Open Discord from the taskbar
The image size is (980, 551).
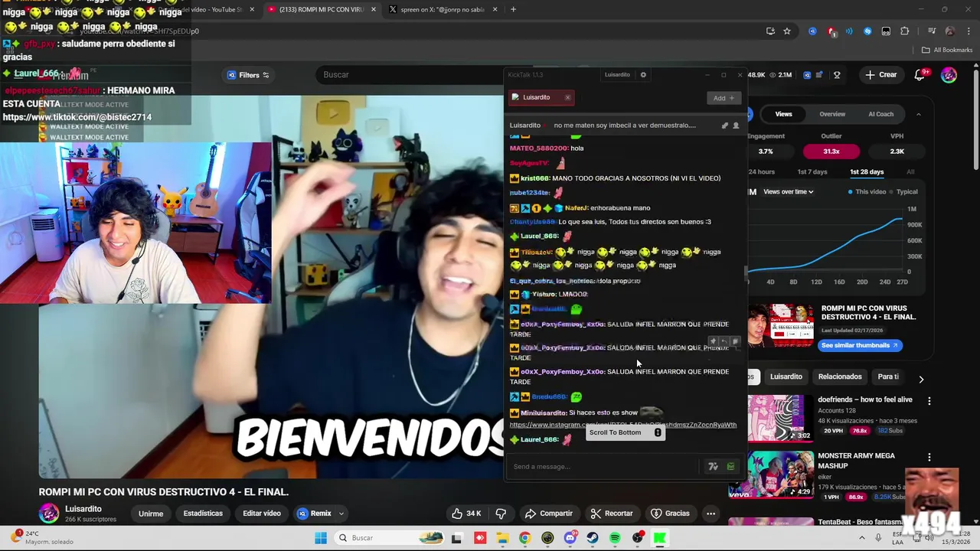570,538
